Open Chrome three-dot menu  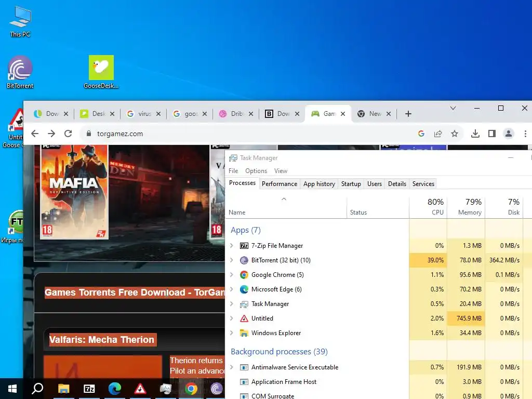pyautogui.click(x=525, y=134)
